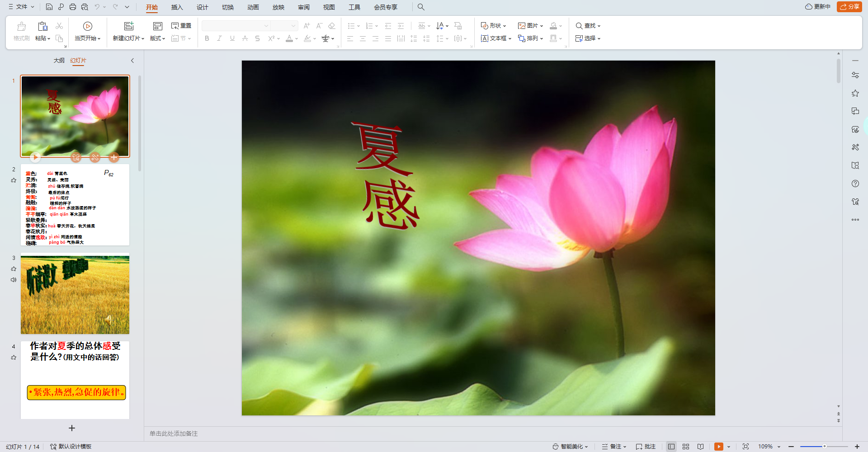Toggle center text alignment
The image size is (868, 452).
pyautogui.click(x=363, y=38)
